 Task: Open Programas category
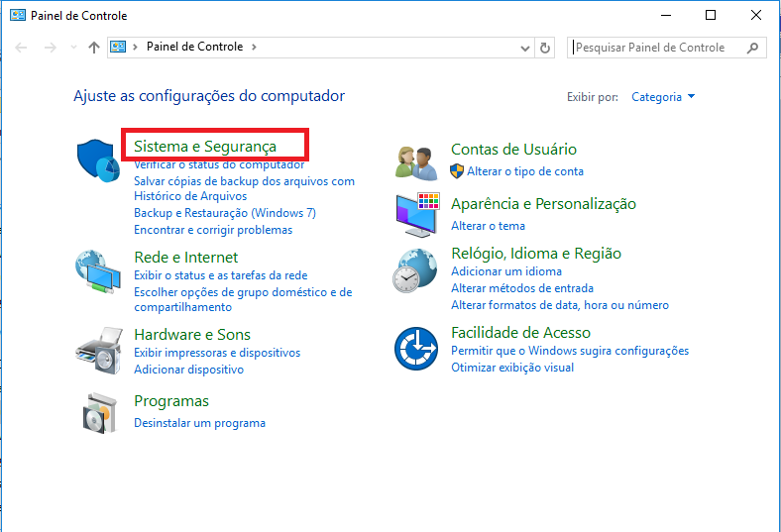point(171,401)
